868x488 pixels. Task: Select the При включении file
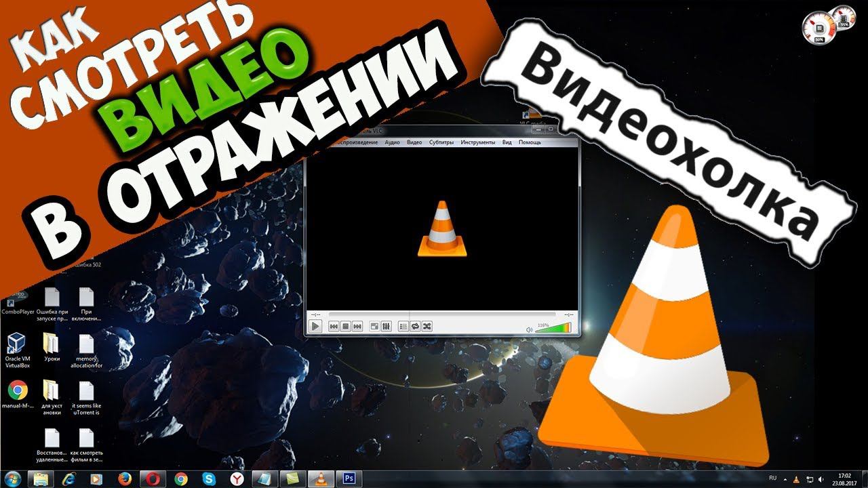pyautogui.click(x=86, y=304)
